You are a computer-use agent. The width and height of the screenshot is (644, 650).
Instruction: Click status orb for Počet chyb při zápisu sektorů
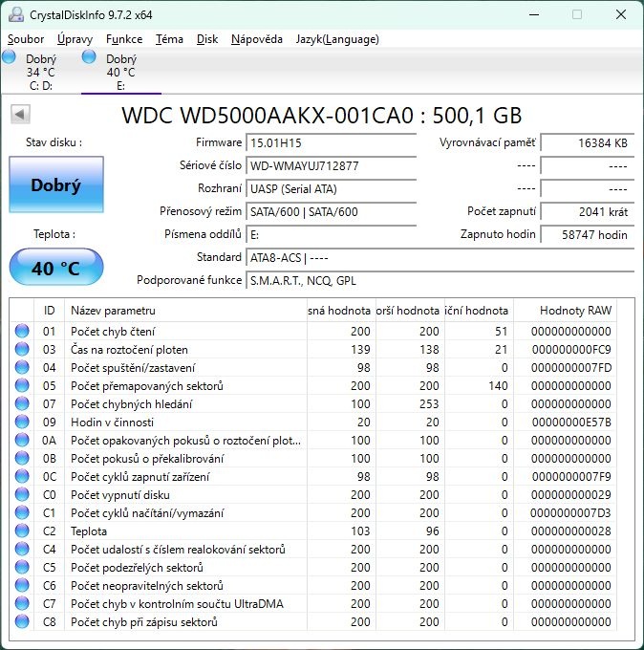tap(22, 622)
